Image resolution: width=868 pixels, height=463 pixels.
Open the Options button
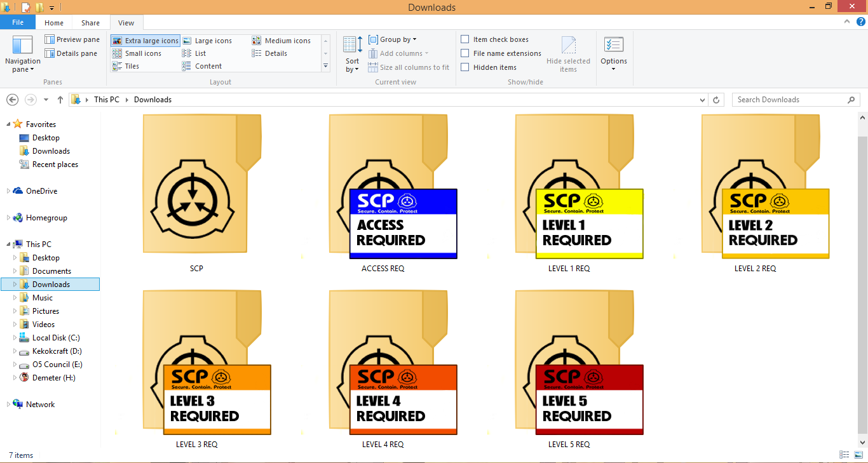(614, 54)
